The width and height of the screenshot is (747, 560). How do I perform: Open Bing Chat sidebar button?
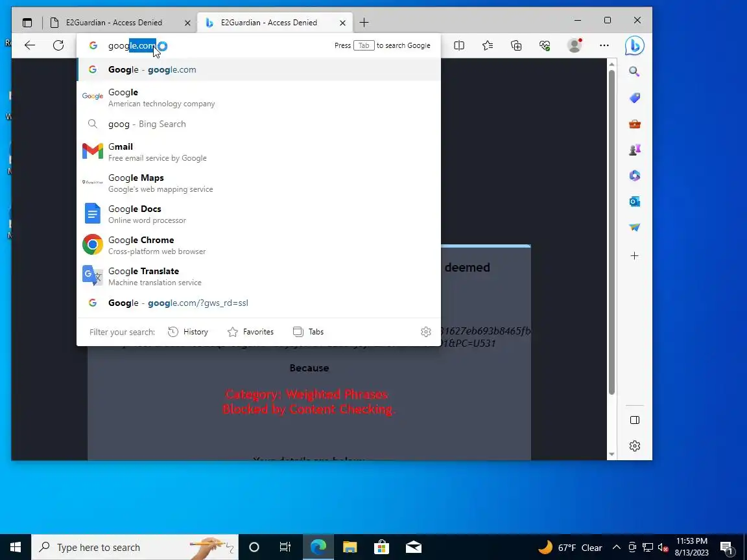[x=635, y=45]
